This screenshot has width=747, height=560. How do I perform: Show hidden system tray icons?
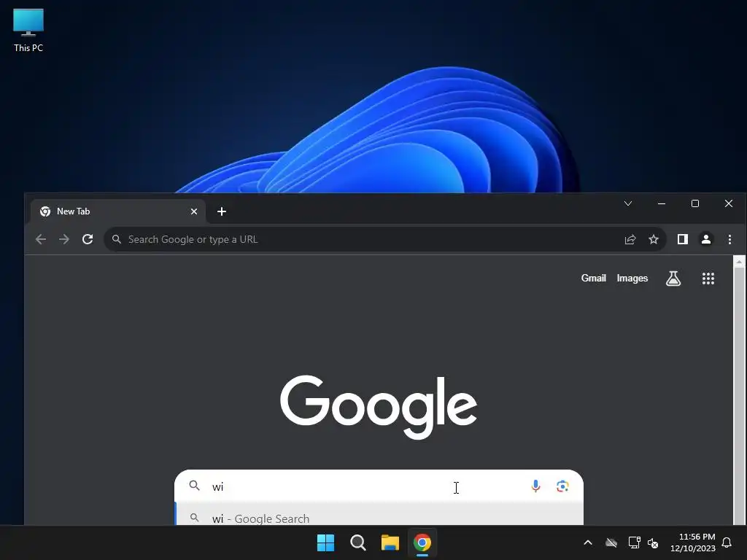coord(588,542)
